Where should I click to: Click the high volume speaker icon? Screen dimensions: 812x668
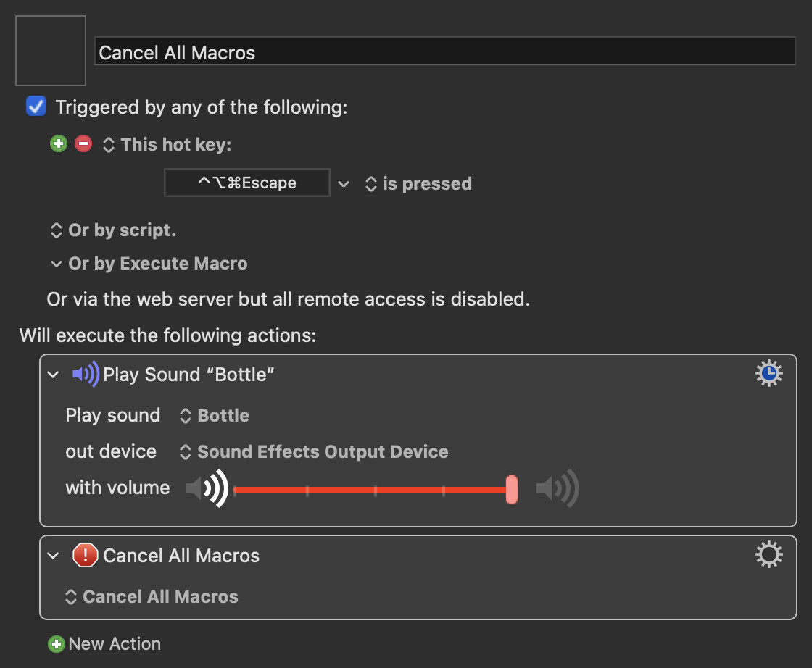pyautogui.click(x=558, y=488)
